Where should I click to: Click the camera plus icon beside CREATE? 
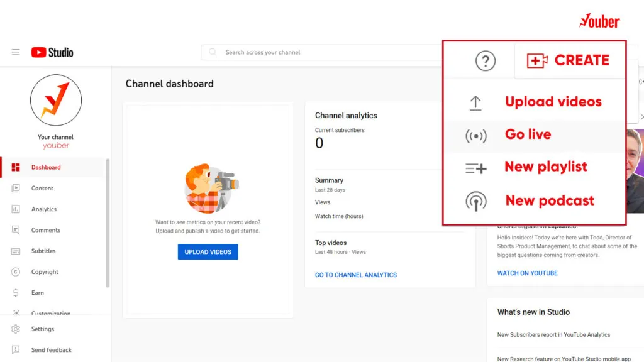click(537, 60)
